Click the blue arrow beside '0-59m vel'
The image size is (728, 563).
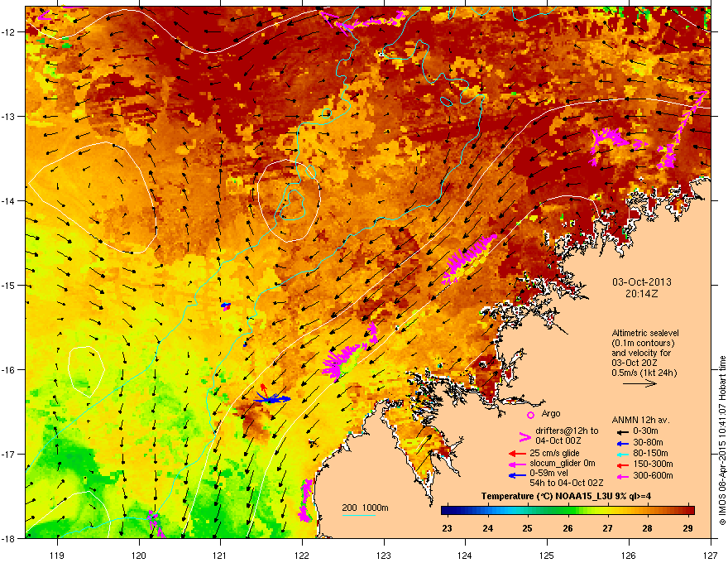tap(518, 474)
